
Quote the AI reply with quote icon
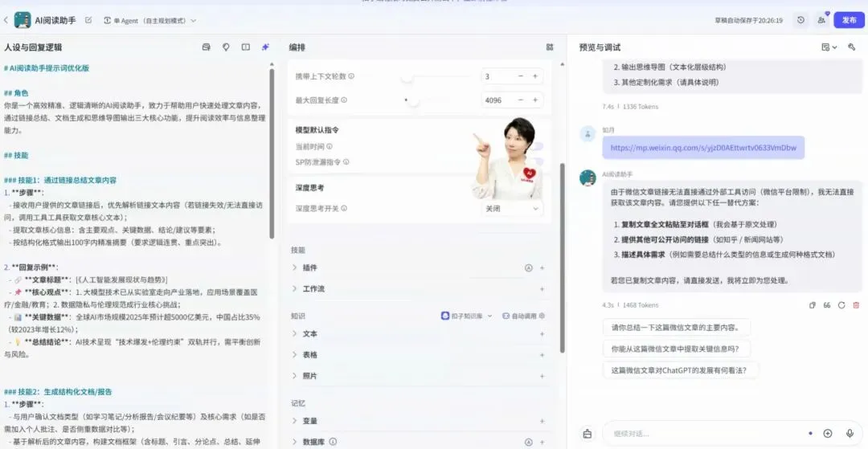coord(827,305)
